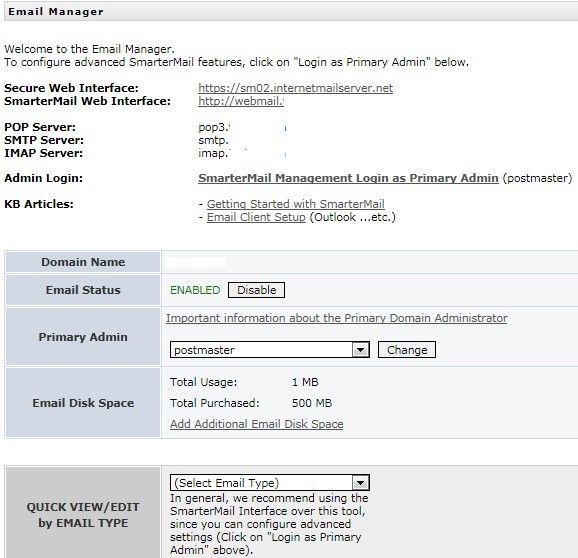Open the SmarterMail webmail http link
Viewport: 578px width, 558px height.
pyautogui.click(x=241, y=101)
